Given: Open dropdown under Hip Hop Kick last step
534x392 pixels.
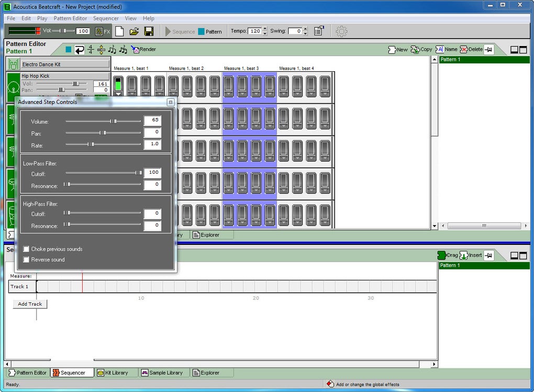Looking at the screenshot, I should [x=325, y=94].
